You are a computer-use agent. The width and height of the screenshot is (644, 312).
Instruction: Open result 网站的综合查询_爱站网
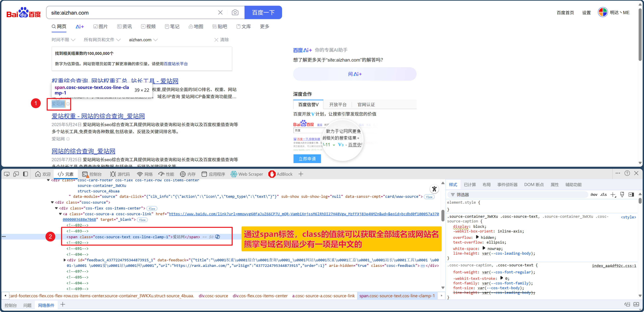(83, 151)
